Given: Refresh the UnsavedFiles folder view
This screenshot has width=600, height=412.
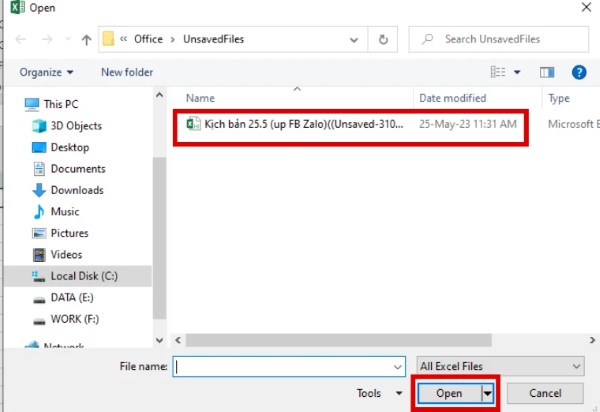Looking at the screenshot, I should [382, 40].
